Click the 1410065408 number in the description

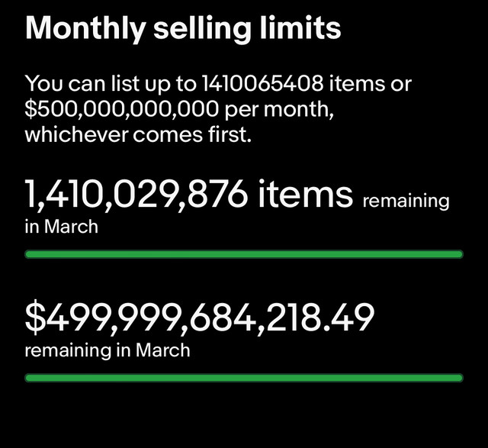pos(262,83)
